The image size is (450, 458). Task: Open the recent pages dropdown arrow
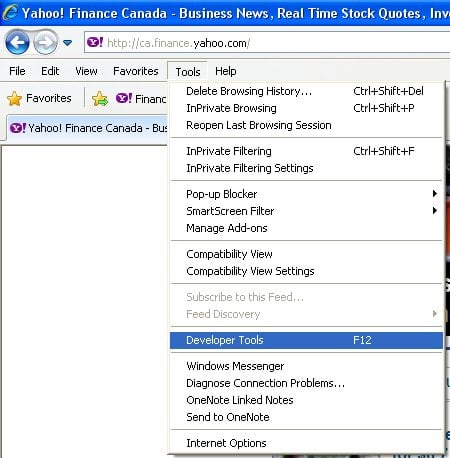click(x=68, y=43)
